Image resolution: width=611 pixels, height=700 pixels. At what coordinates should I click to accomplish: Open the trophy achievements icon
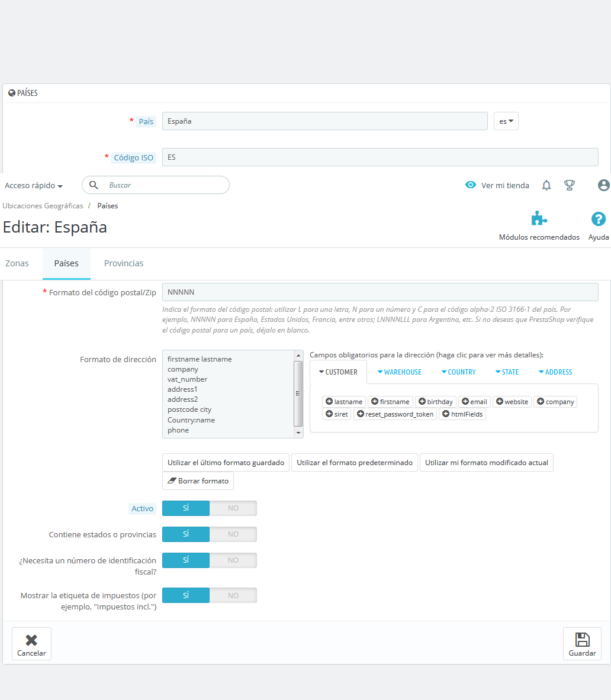(570, 185)
